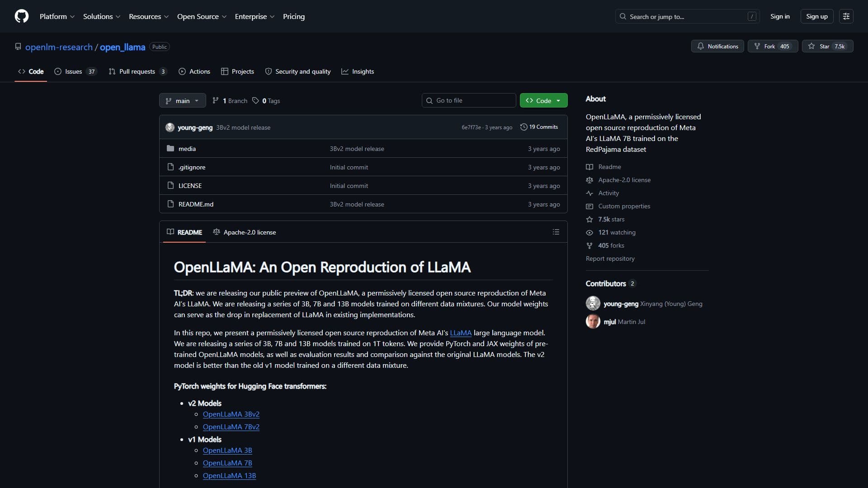Click Sign in link

click(x=780, y=16)
